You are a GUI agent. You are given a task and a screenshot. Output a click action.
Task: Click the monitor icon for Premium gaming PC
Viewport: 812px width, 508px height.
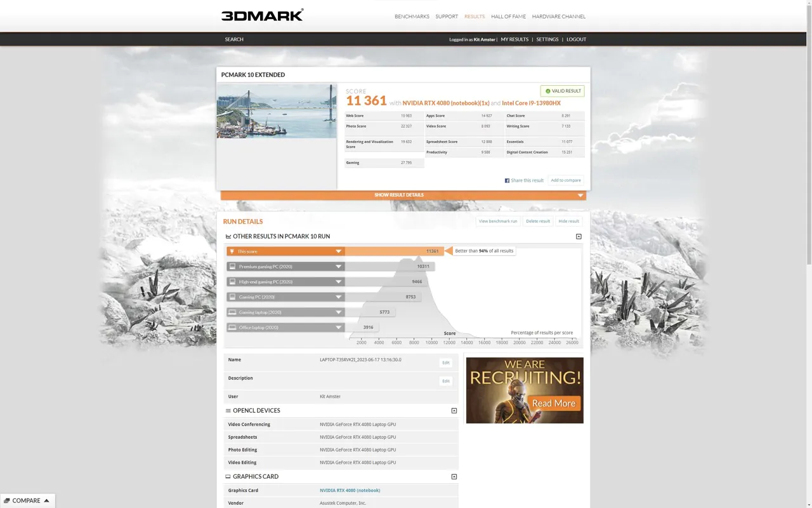click(x=232, y=267)
